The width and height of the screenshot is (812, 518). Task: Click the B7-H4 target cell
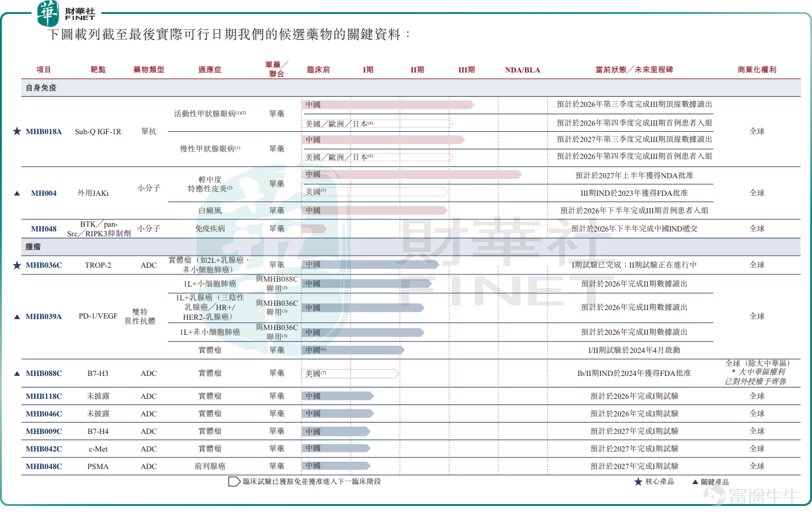point(98,432)
